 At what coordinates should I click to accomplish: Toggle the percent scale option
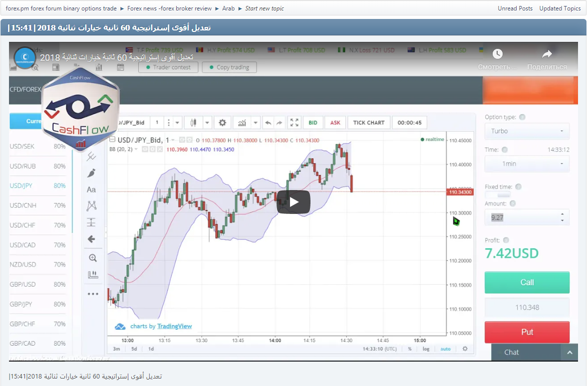(410, 349)
